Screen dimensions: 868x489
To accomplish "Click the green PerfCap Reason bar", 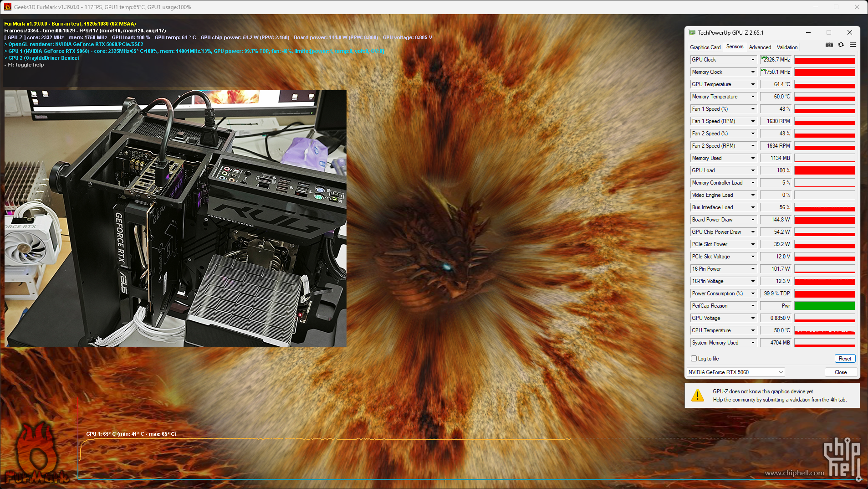I will 824,306.
